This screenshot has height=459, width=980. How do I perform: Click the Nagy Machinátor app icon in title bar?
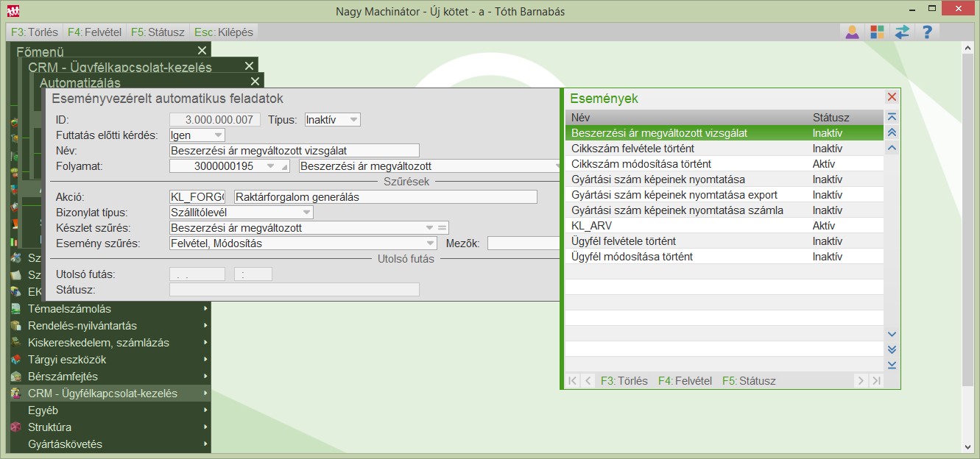click(13, 11)
